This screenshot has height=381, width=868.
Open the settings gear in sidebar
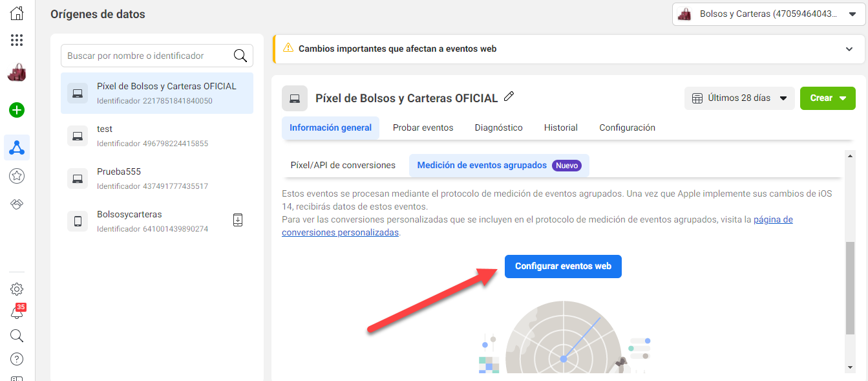pos(17,289)
